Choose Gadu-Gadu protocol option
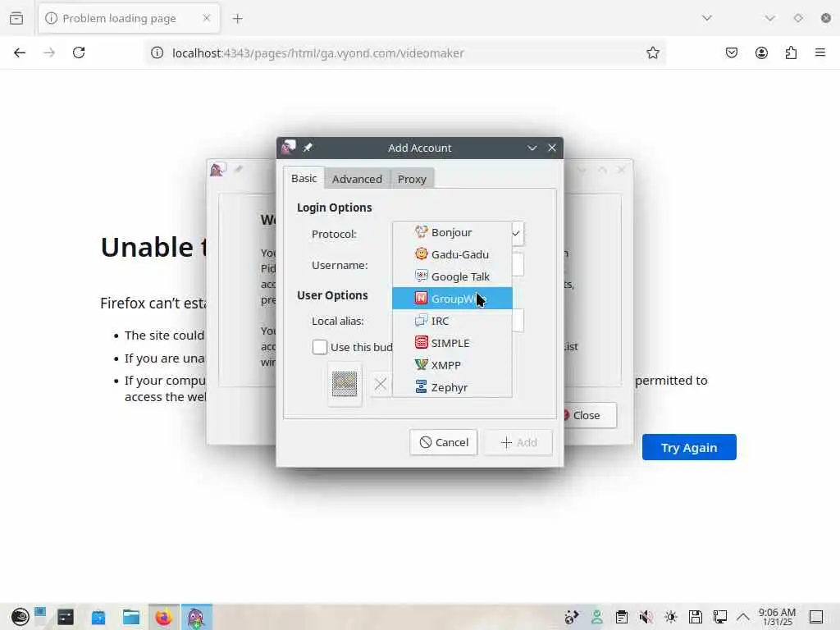Viewport: 840px width, 630px height. tap(452, 254)
